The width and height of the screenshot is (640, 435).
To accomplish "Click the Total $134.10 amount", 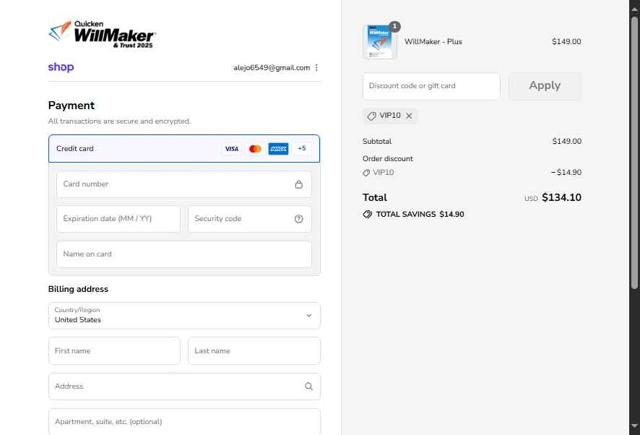I will click(561, 198).
